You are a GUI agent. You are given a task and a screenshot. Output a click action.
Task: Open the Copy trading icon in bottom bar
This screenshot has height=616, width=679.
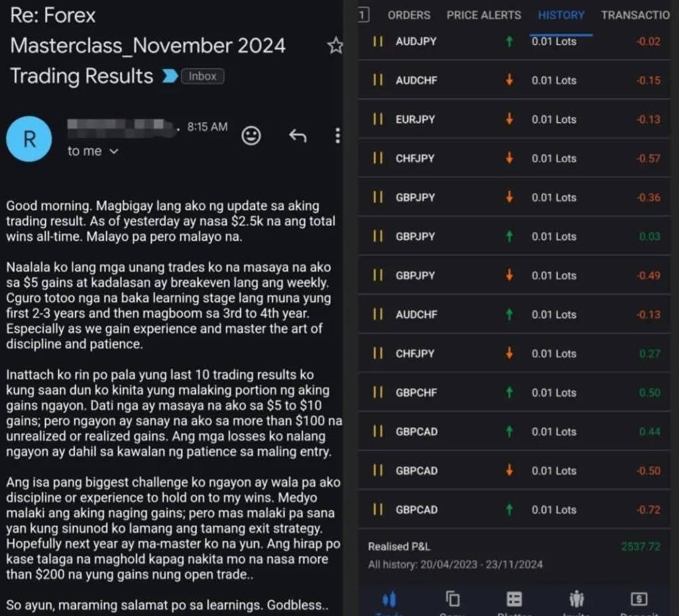(x=453, y=599)
